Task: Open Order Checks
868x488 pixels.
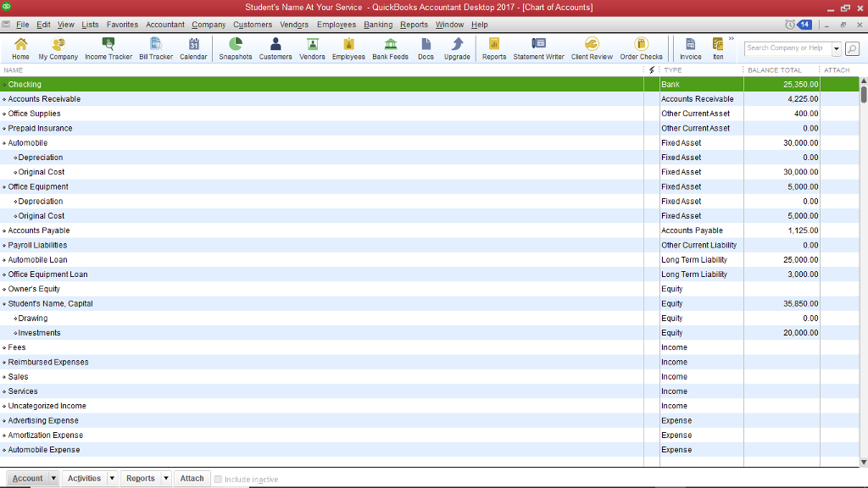Action: pyautogui.click(x=642, y=48)
